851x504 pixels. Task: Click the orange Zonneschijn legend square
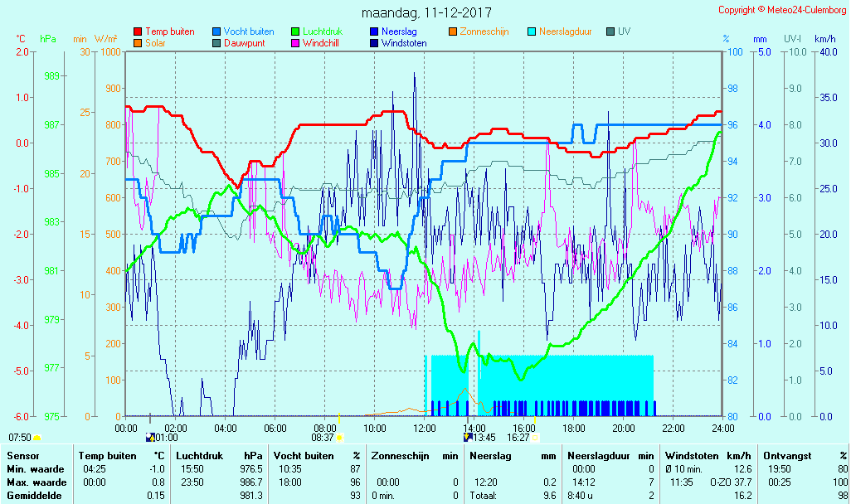(453, 31)
